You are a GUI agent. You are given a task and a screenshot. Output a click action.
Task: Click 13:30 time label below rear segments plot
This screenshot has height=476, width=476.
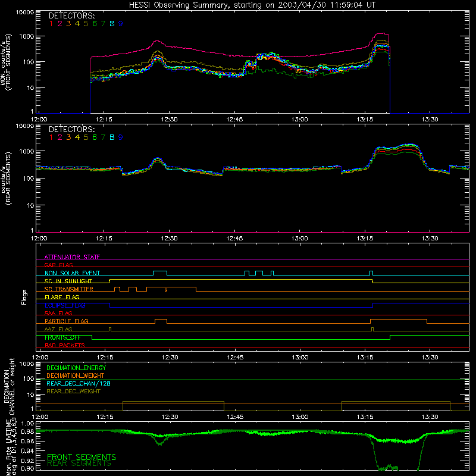[430, 239]
